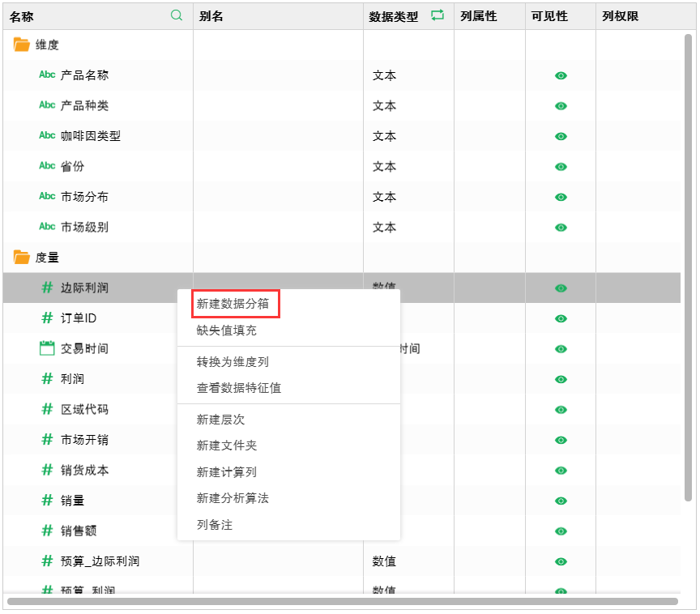Toggle visibility eye for 产品名称
This screenshot has height=614, width=700.
561,75
